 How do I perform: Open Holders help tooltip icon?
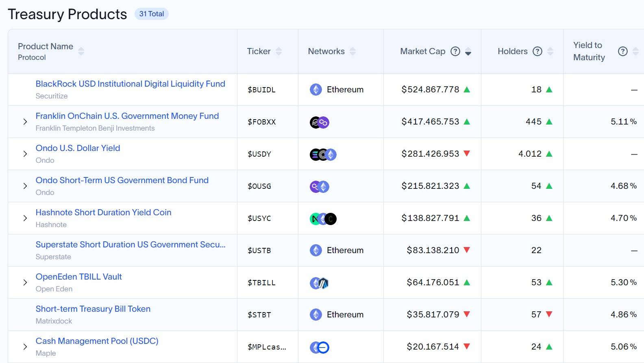pos(537,51)
